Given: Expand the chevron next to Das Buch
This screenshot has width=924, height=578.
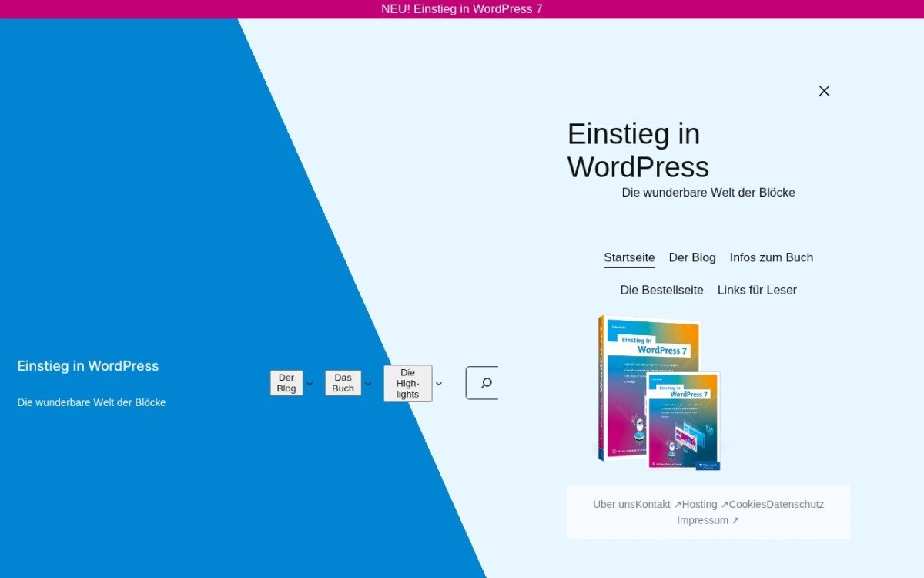Looking at the screenshot, I should click(x=368, y=383).
